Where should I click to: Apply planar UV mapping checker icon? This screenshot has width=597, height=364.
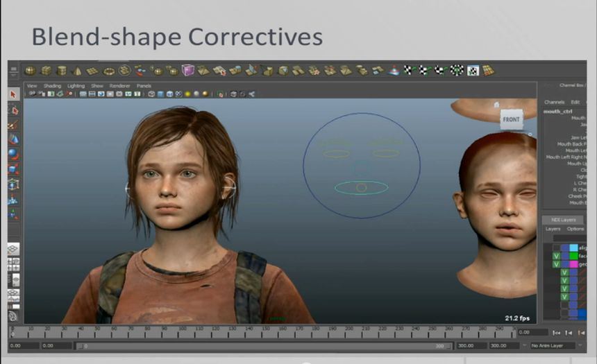408,70
